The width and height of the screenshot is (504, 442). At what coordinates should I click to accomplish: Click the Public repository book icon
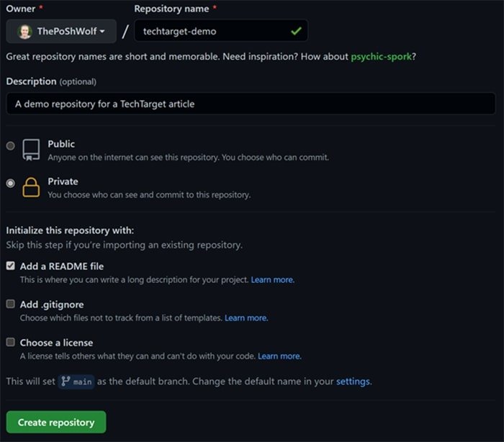coord(31,150)
